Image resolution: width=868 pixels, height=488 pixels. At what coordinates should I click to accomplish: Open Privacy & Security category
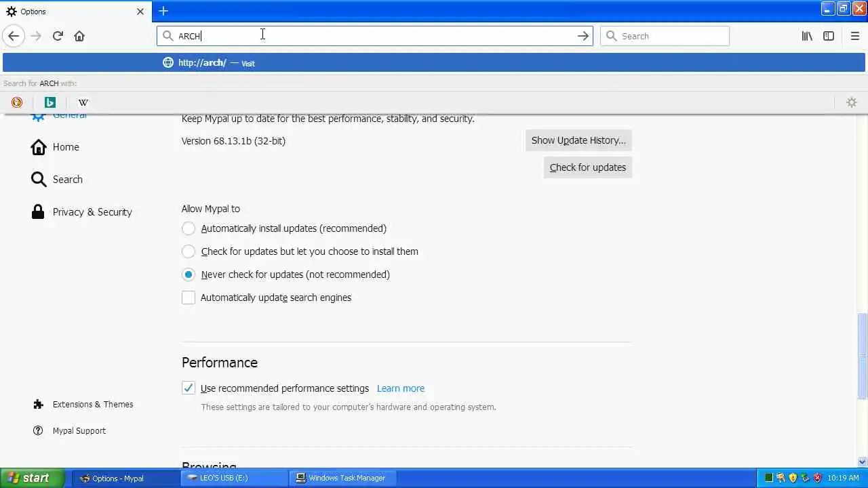pyautogui.click(x=81, y=212)
